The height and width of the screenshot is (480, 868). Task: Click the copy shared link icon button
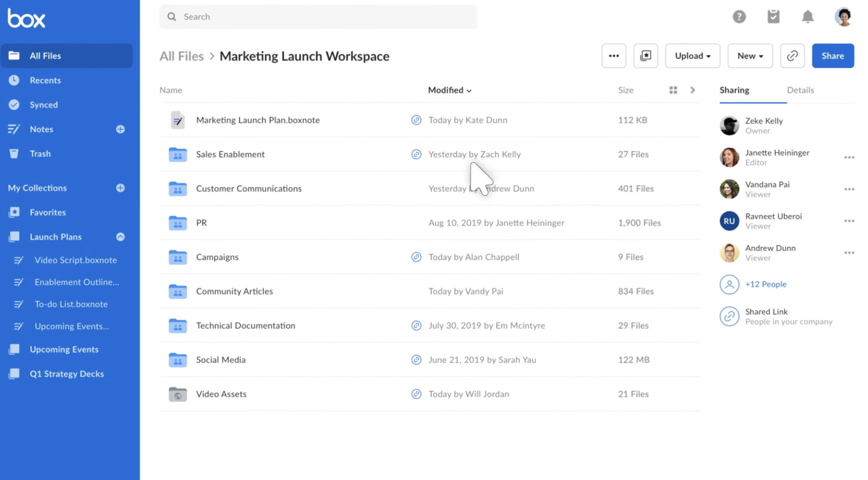tap(792, 56)
